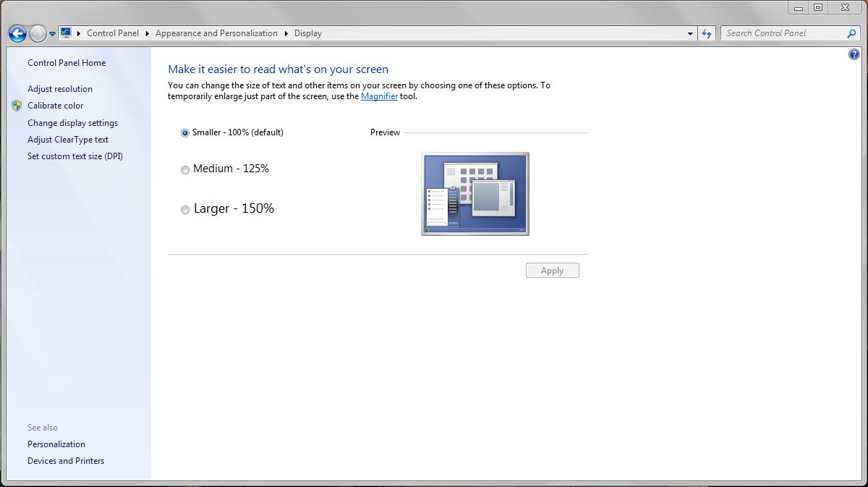Open Appearance and Personalization breadcrumb
The image size is (868, 487).
click(216, 33)
